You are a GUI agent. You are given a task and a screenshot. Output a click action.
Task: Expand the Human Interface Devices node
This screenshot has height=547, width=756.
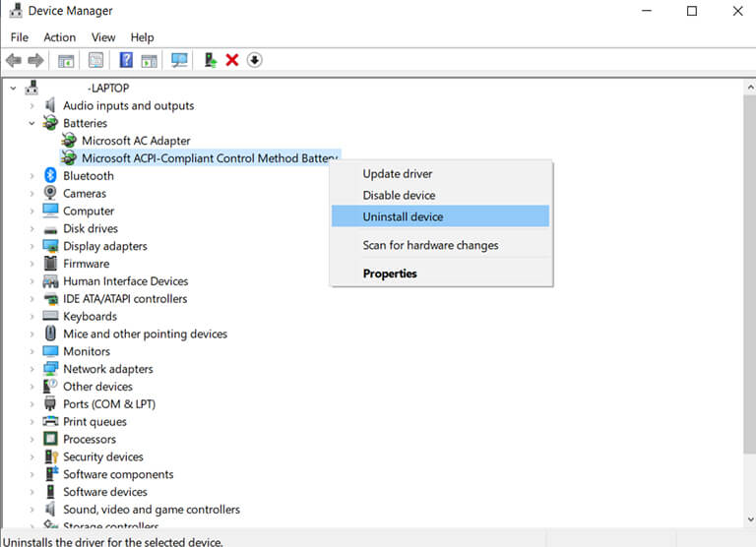coord(31,281)
